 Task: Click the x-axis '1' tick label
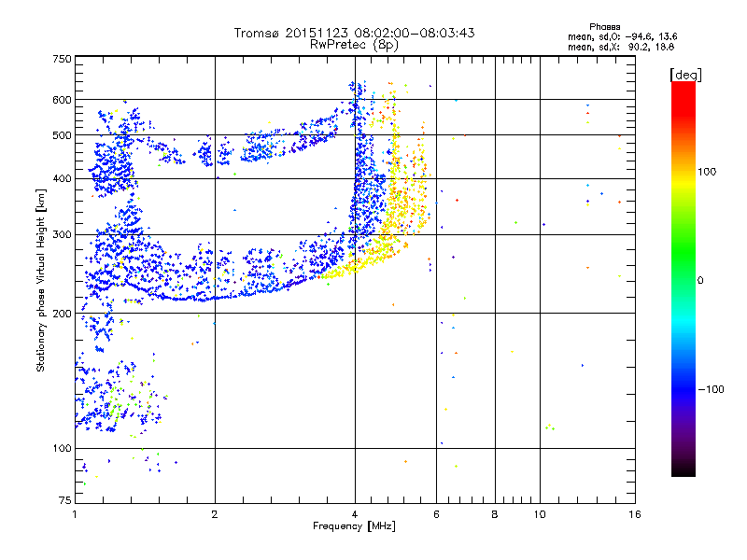point(75,514)
